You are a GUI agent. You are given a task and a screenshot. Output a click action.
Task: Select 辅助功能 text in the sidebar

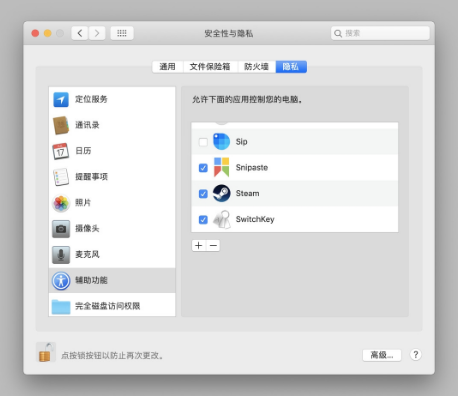click(91, 281)
